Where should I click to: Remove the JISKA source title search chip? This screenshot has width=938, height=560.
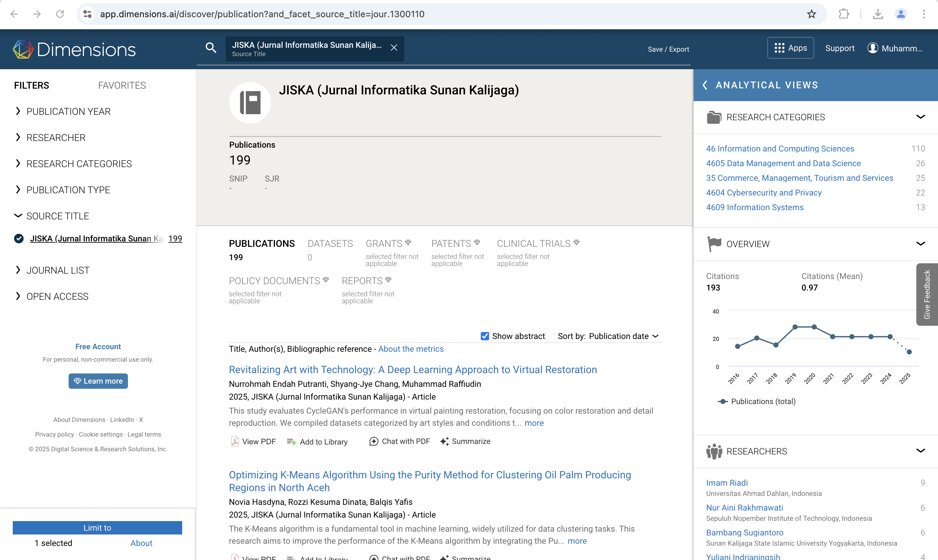pyautogui.click(x=394, y=48)
